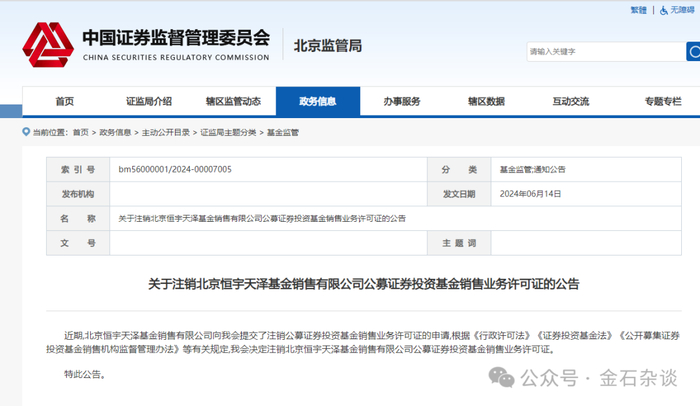Open the 首页 navigation tab

[64, 101]
